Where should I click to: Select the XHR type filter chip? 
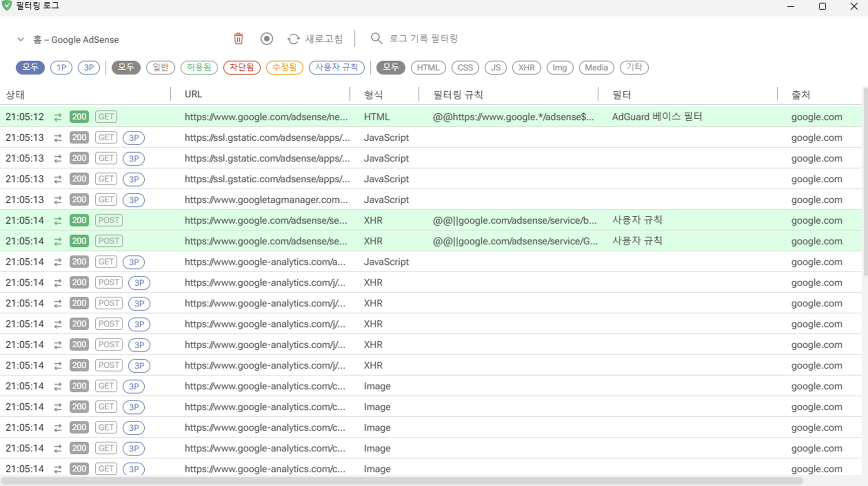(526, 68)
